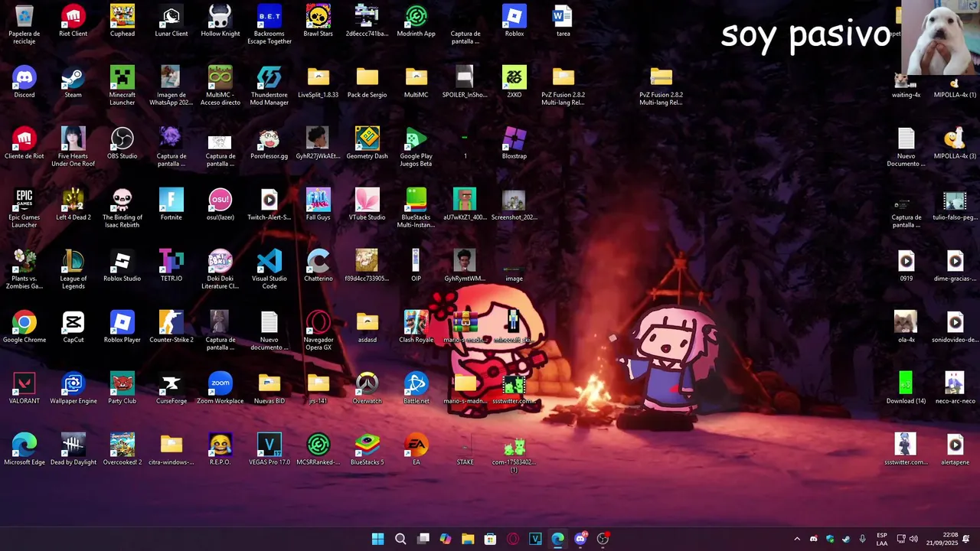Image resolution: width=980 pixels, height=551 pixels.
Task: Select the Minecraft Launcher icon
Action: click(122, 86)
